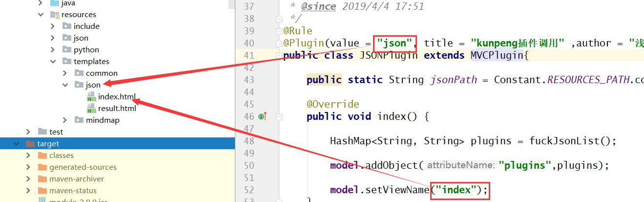Click the @Override annotation
The height and width of the screenshot is (202, 644).
(333, 104)
